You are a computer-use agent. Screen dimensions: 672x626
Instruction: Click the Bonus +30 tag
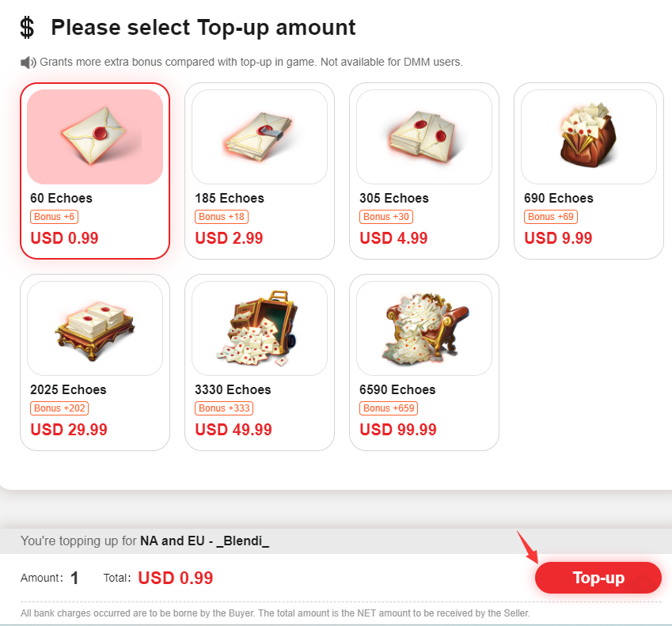(386, 217)
